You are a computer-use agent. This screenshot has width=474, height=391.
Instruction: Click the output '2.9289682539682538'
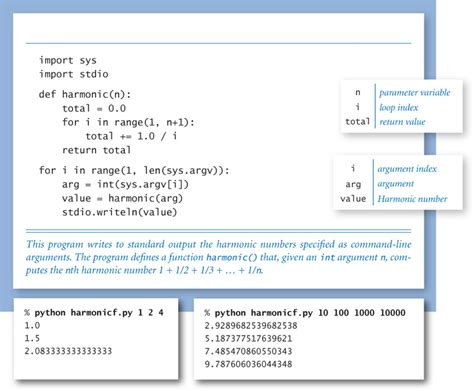coord(251,325)
